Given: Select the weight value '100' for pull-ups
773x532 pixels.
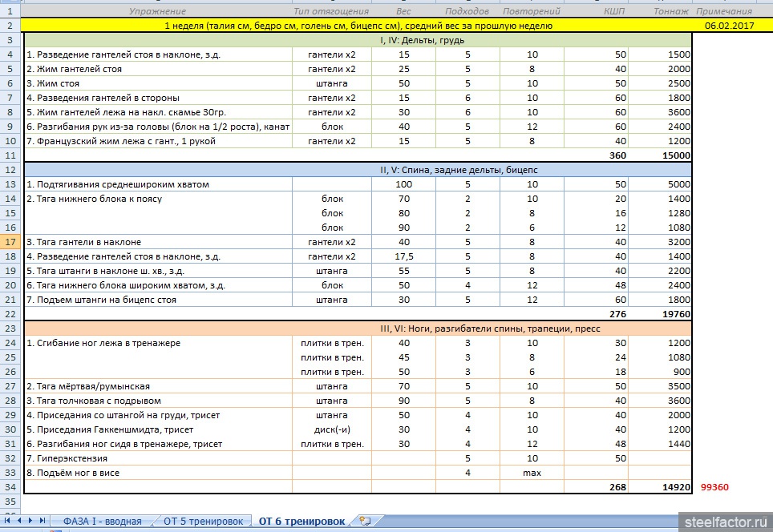Looking at the screenshot, I should (404, 184).
